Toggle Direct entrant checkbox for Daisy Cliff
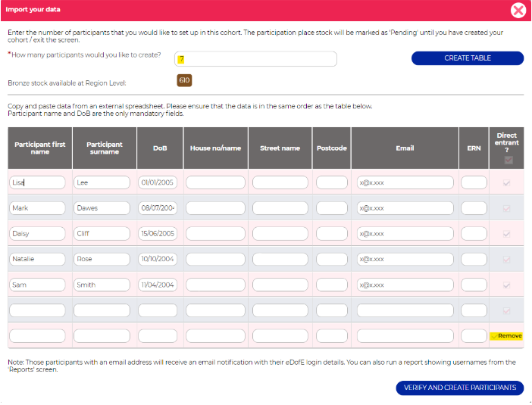 tap(506, 234)
